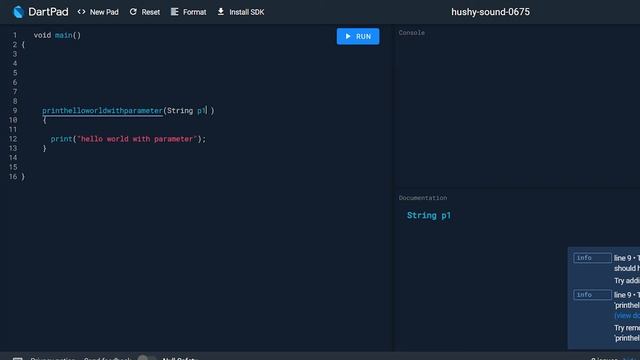Click the "hello world with parameter" string
Image resolution: width=640 pixels, height=360 pixels.
coord(137,139)
